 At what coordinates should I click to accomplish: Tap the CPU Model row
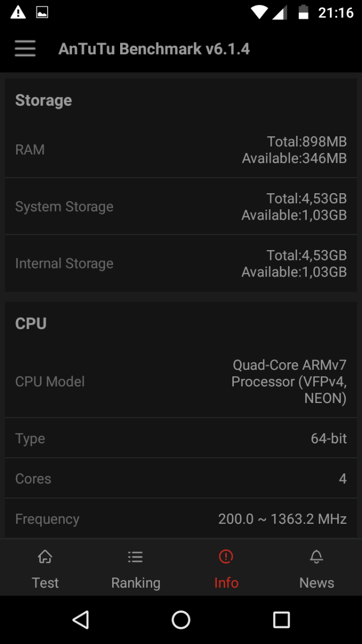pyautogui.click(x=181, y=382)
